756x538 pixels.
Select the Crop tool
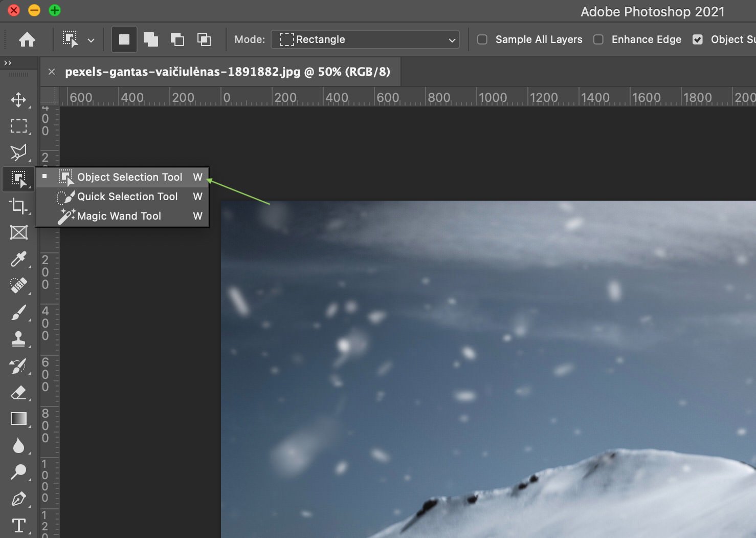[x=19, y=206]
